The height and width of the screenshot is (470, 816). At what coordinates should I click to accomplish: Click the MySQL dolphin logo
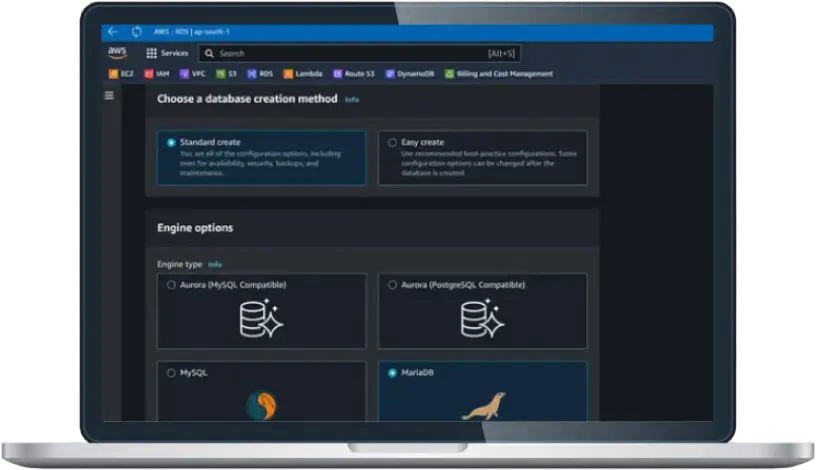point(261,405)
